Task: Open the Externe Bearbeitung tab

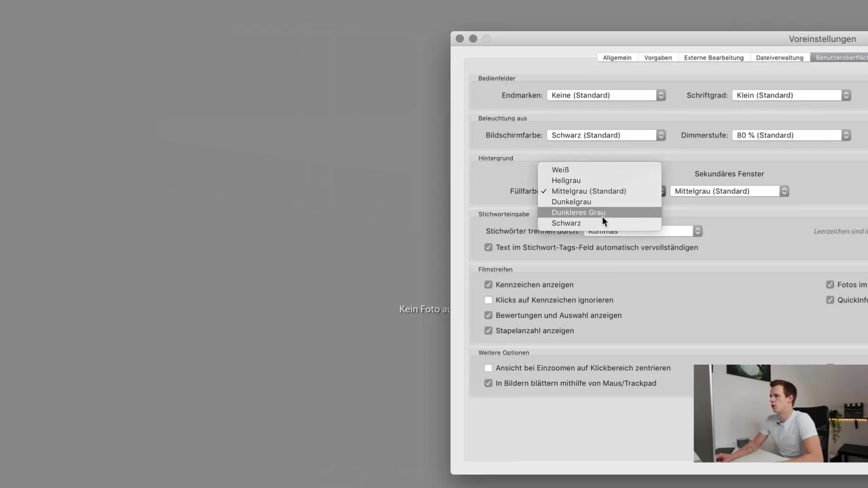Action: [x=714, y=57]
